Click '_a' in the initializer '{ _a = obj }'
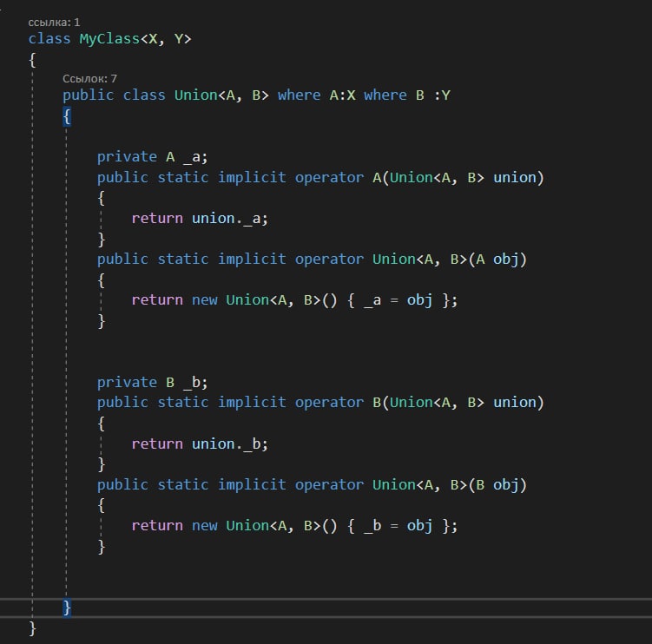Screen dimensions: 652x644 (372, 299)
